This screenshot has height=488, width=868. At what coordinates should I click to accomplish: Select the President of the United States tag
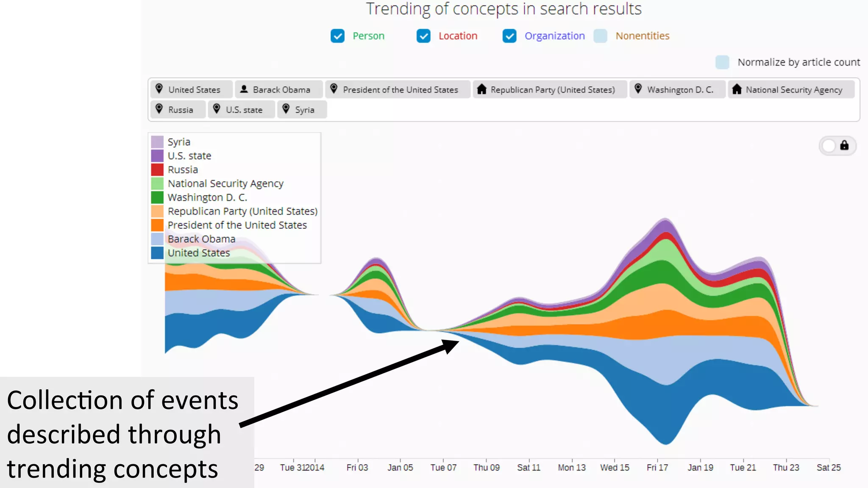click(x=400, y=90)
